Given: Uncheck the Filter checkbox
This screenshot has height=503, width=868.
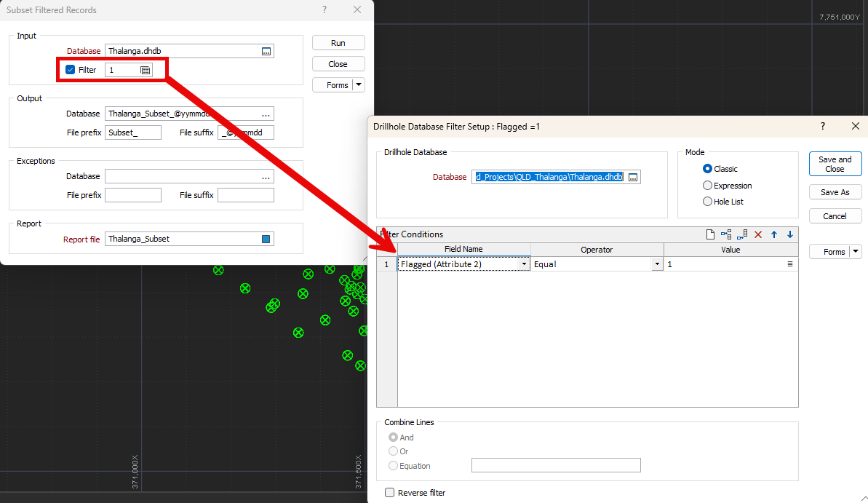Looking at the screenshot, I should [71, 70].
